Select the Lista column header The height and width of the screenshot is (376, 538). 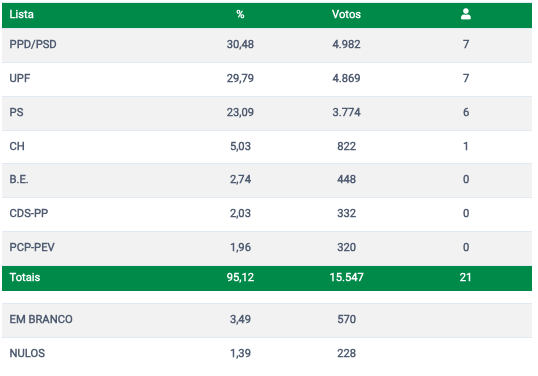[21, 14]
